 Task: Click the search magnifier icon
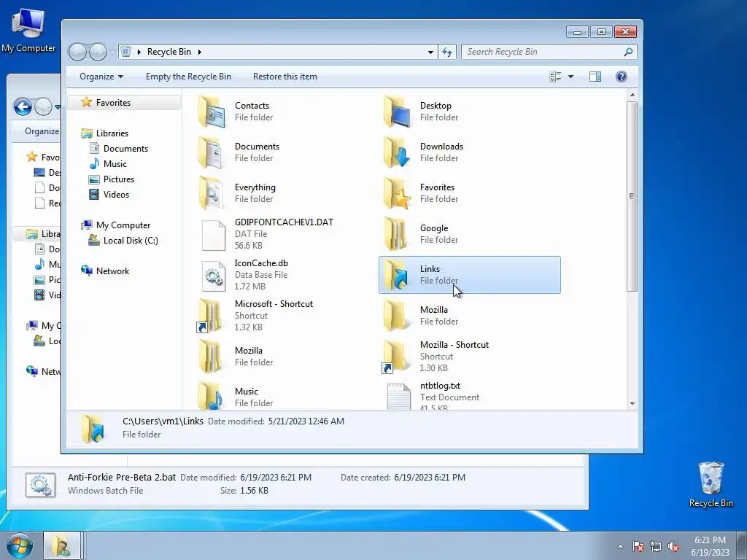click(x=628, y=52)
